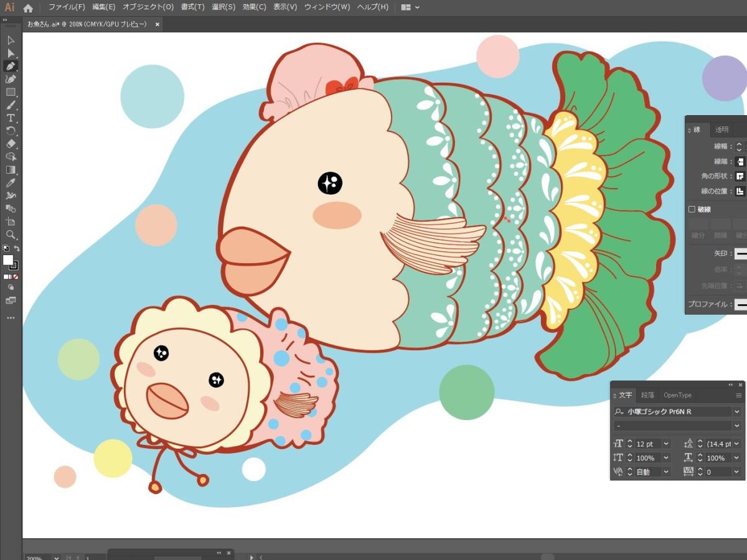
Task: Select the Direct Selection tool
Action: [11, 54]
